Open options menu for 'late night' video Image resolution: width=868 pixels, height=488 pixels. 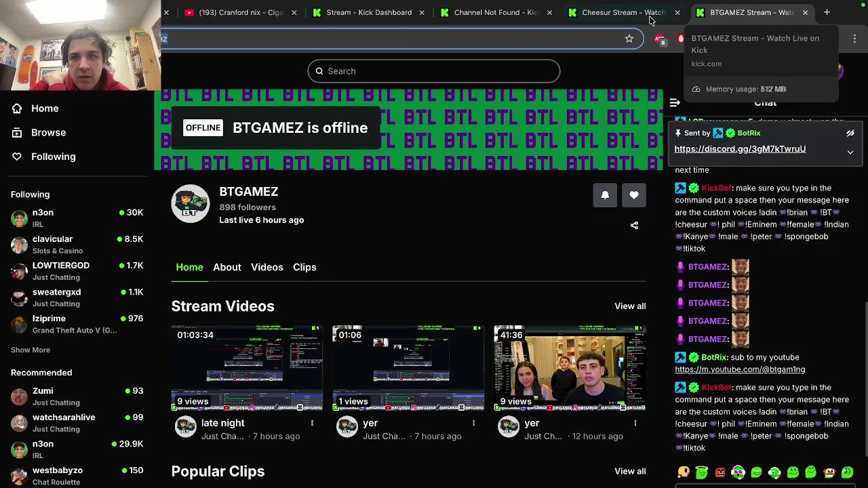312,423
